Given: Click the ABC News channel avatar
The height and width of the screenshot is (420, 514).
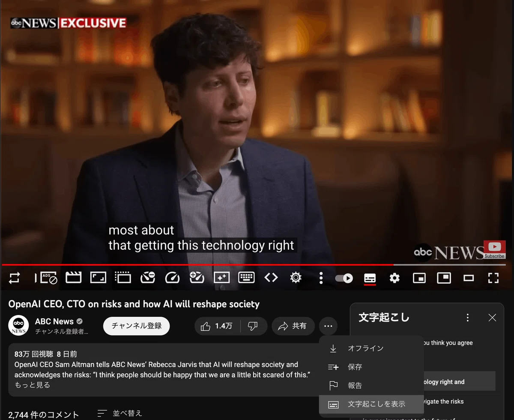Looking at the screenshot, I should [18, 326].
